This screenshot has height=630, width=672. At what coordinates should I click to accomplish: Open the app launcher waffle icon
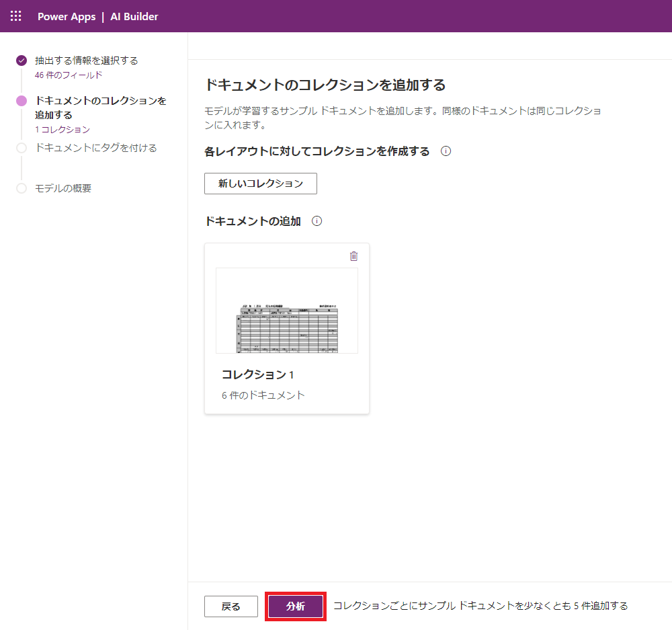coord(16,16)
